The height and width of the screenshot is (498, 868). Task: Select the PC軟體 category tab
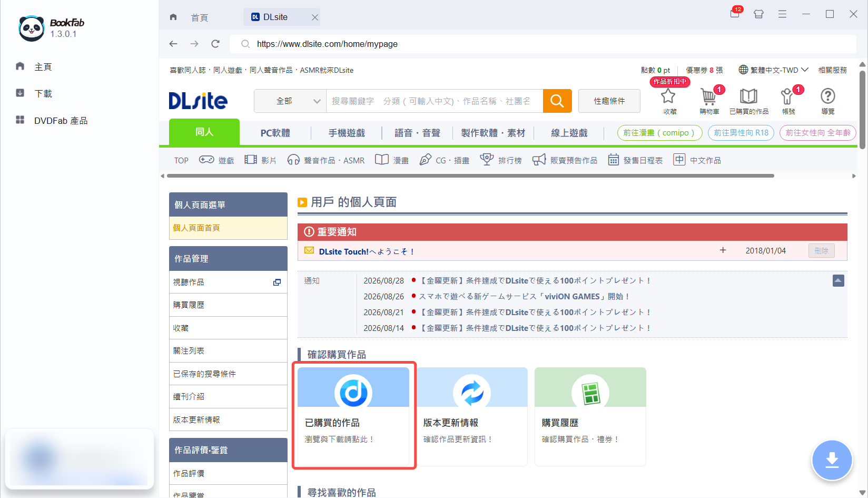click(275, 133)
